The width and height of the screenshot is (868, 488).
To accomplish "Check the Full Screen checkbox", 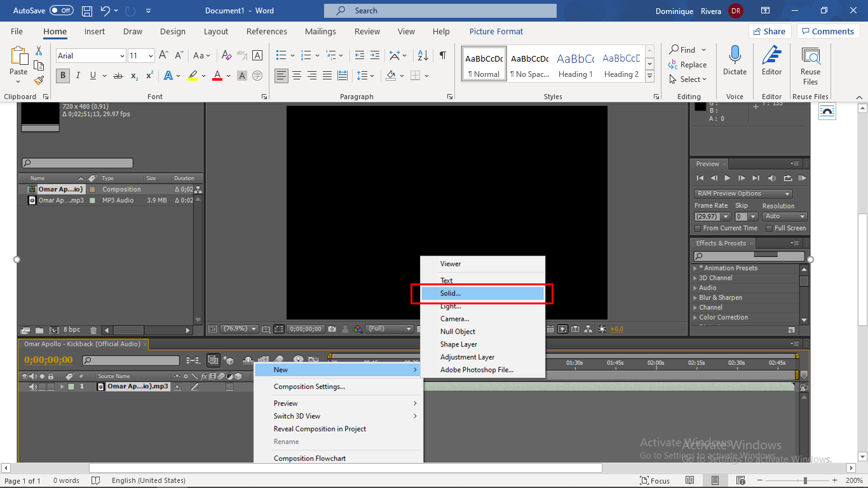I will tap(769, 228).
